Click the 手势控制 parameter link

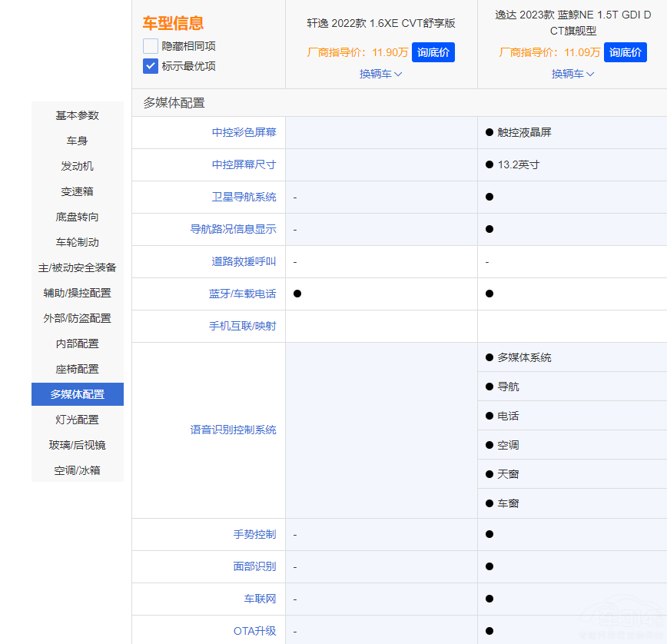[254, 534]
